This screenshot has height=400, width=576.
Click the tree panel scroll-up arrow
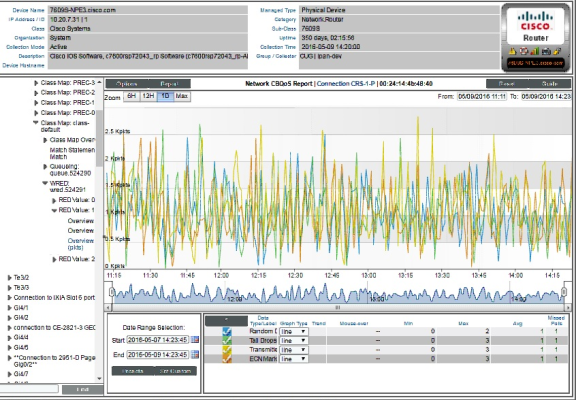pos(99,82)
